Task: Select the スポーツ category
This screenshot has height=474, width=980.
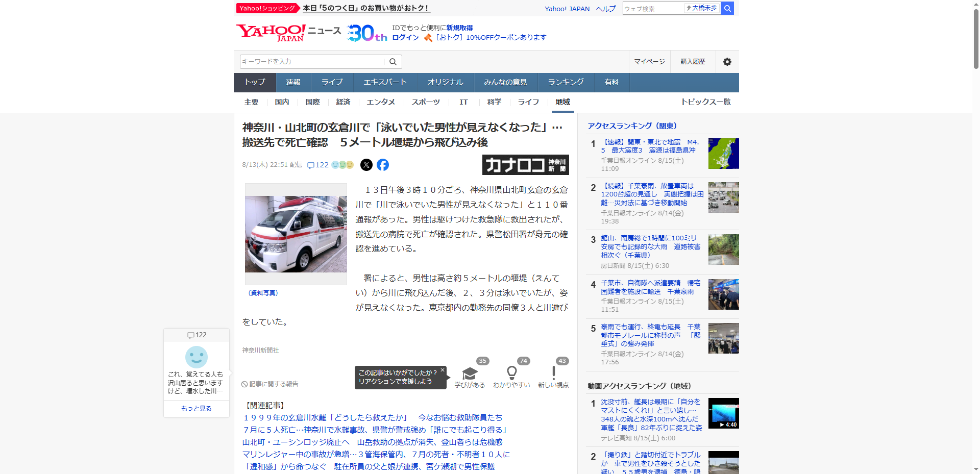Action: tap(426, 102)
